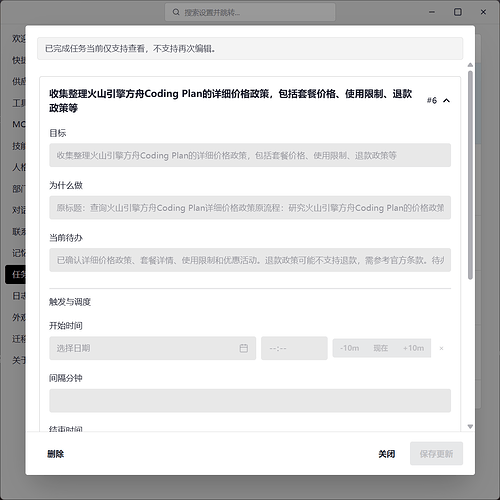Click the 删除 button
500x500 pixels.
tap(56, 454)
